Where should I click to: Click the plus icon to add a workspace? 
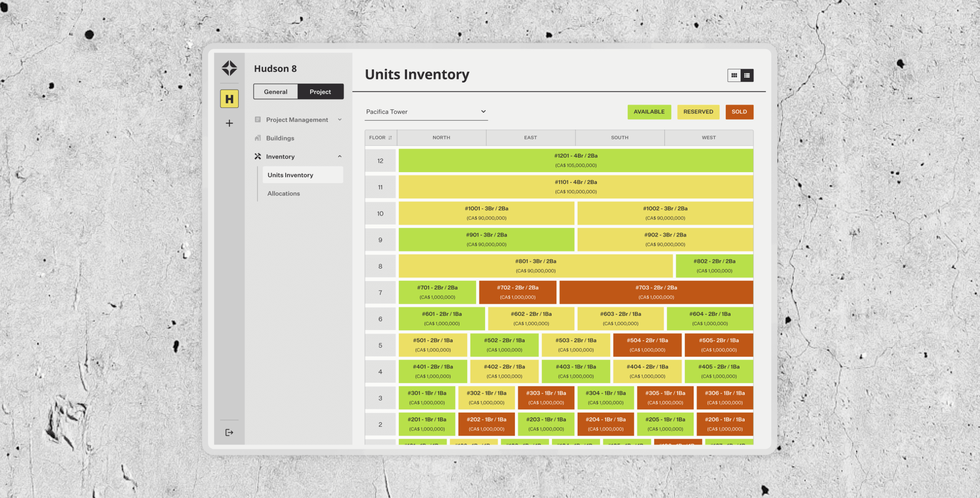click(x=229, y=123)
